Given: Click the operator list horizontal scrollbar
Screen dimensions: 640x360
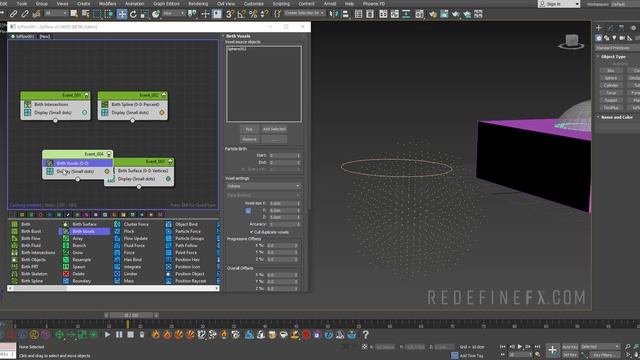Looking at the screenshot, I should pos(113,288).
